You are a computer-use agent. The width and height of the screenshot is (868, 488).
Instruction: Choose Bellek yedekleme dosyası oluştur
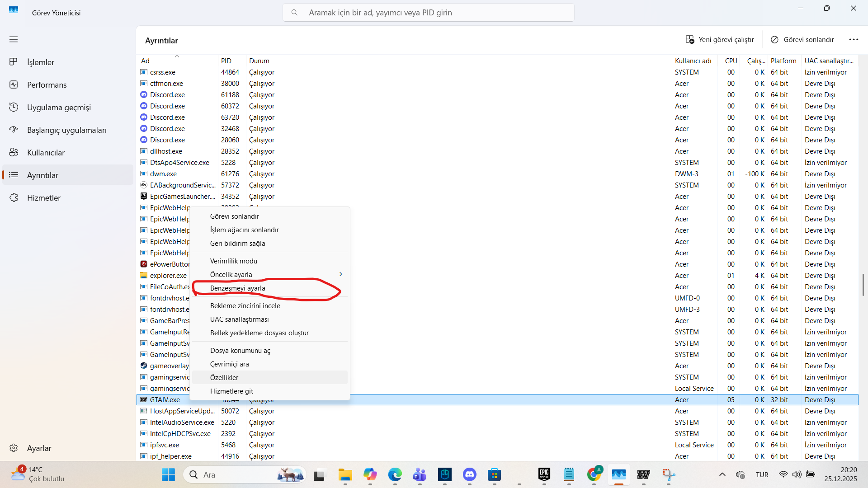pos(270,333)
